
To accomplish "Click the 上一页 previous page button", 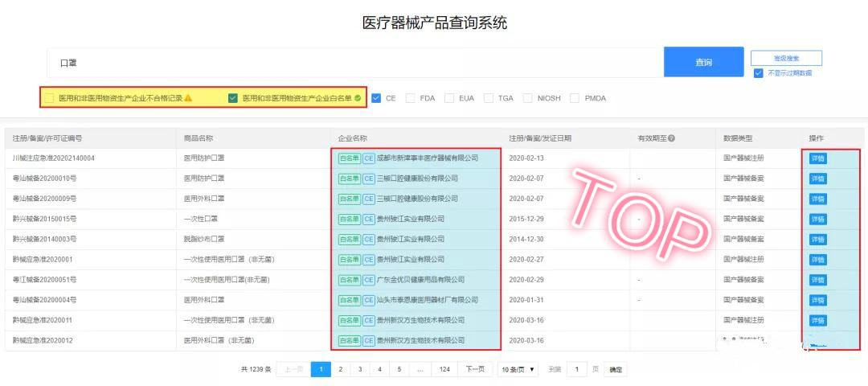I will pyautogui.click(x=293, y=369).
